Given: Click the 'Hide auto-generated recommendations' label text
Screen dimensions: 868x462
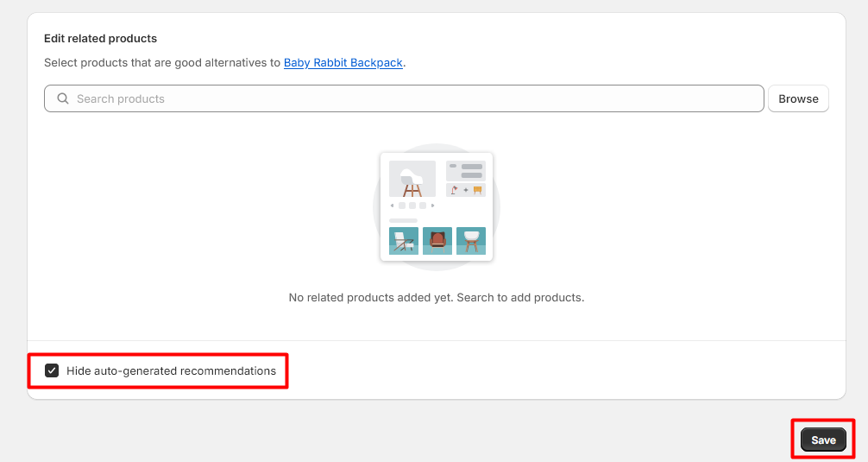Looking at the screenshot, I should (x=171, y=371).
